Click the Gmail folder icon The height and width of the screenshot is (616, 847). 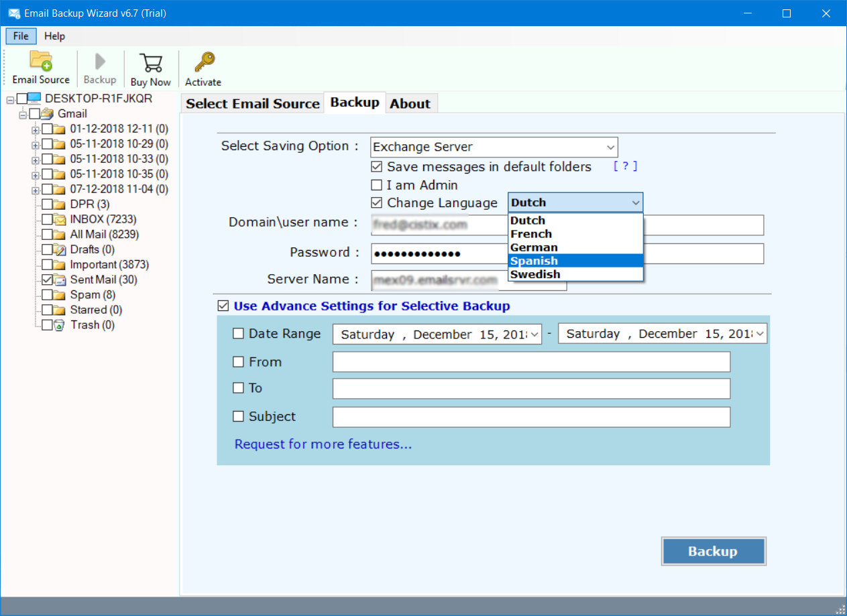(47, 113)
